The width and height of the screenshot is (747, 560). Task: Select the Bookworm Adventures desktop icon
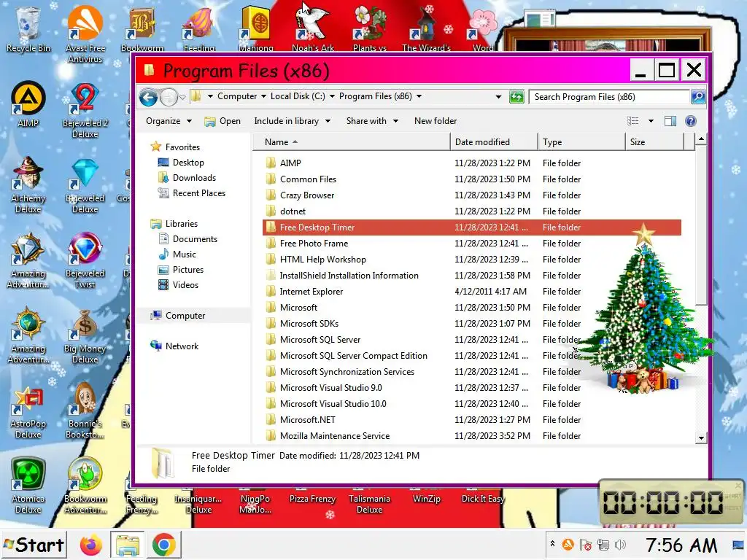pos(85,486)
